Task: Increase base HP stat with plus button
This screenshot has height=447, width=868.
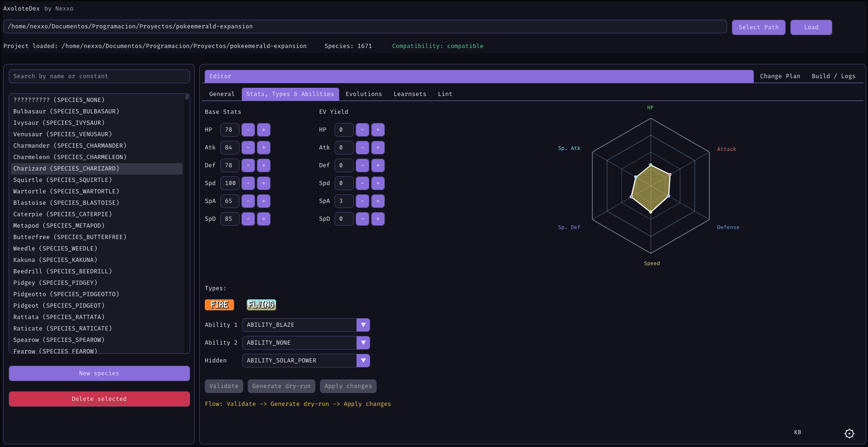Action: click(x=264, y=130)
